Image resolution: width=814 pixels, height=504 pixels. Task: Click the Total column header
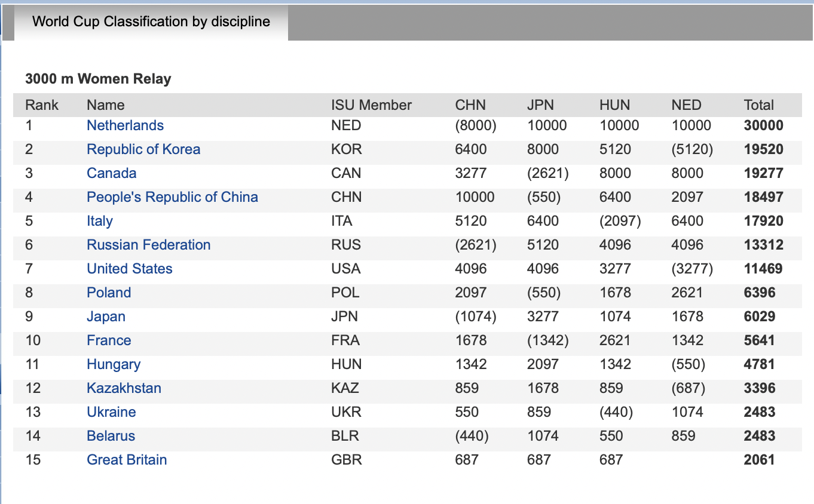point(759,105)
